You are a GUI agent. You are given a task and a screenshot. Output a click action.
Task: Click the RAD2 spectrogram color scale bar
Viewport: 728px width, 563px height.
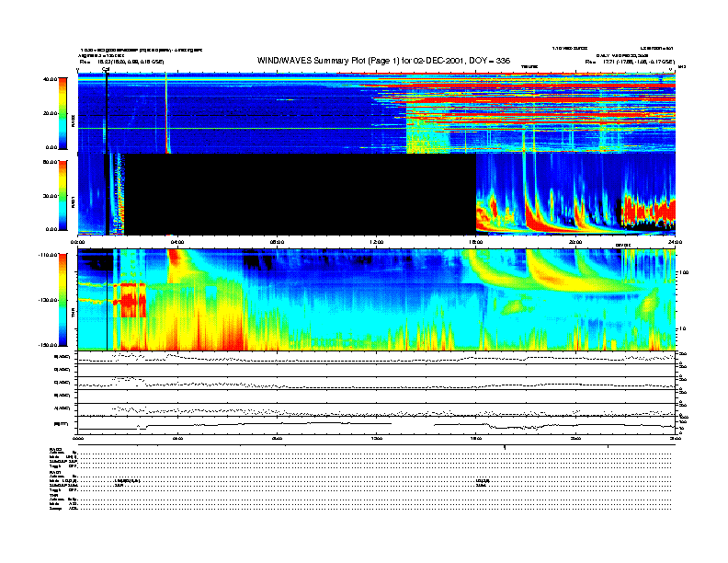(63, 113)
